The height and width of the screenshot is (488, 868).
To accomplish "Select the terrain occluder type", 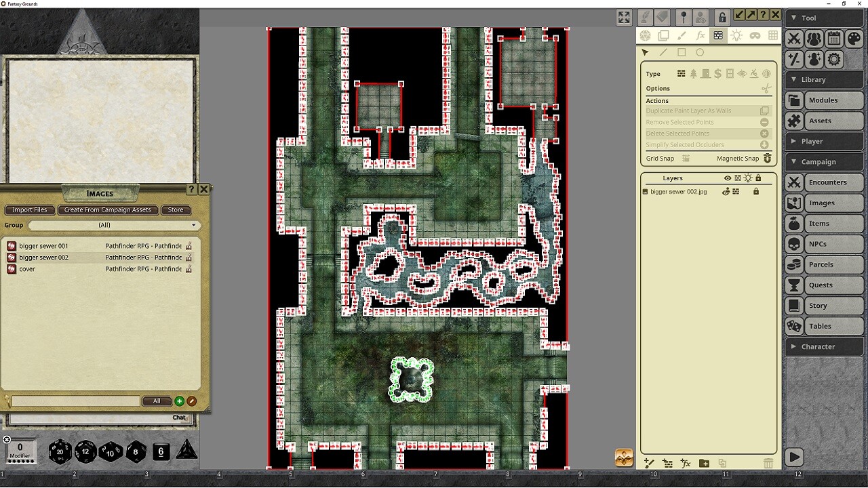I will coord(693,74).
